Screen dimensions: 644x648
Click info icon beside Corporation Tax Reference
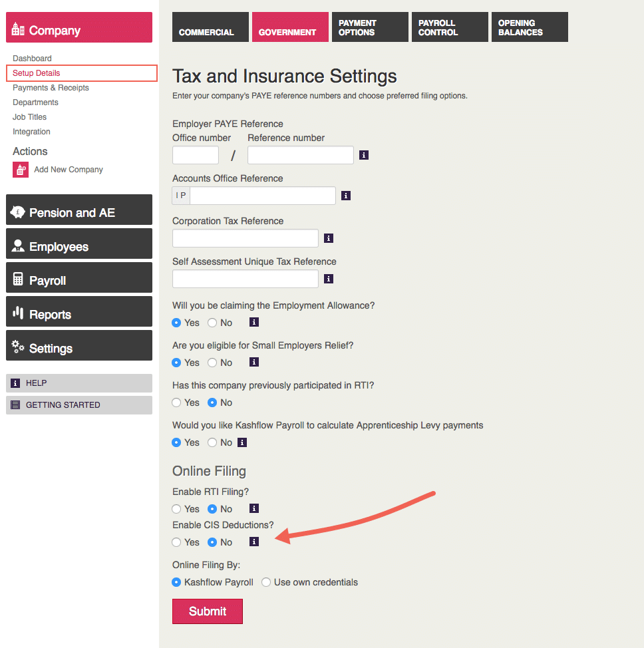(x=329, y=238)
